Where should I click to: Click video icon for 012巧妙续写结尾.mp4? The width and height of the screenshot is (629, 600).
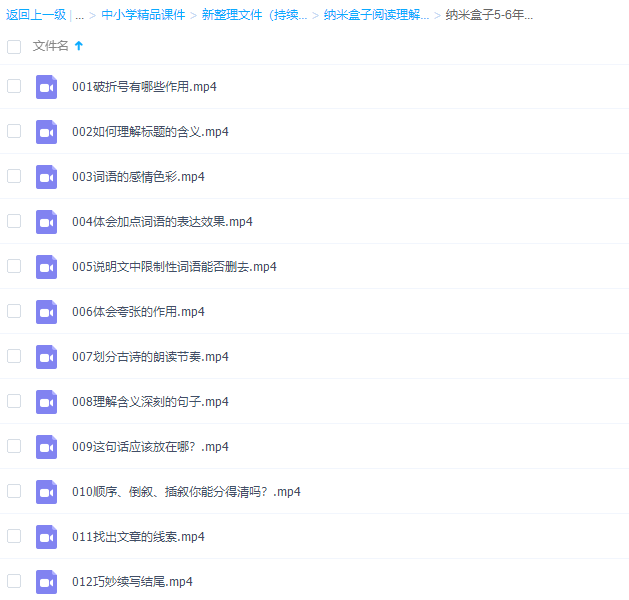[x=46, y=582]
